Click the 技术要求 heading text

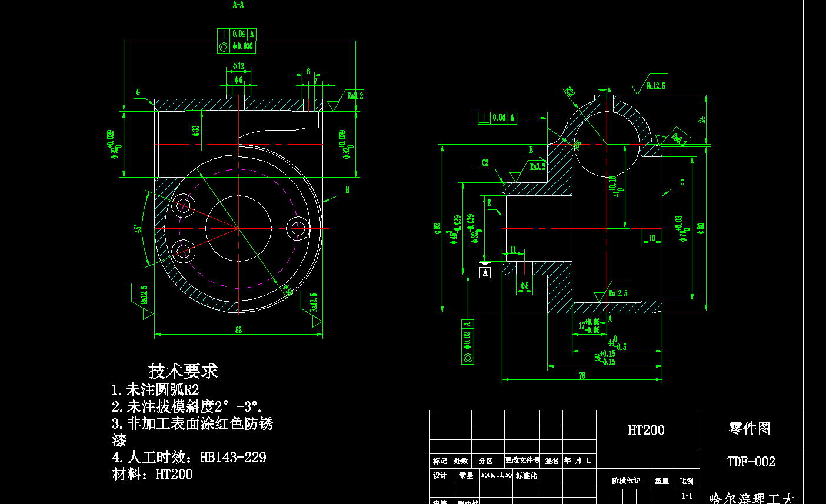coord(183,371)
